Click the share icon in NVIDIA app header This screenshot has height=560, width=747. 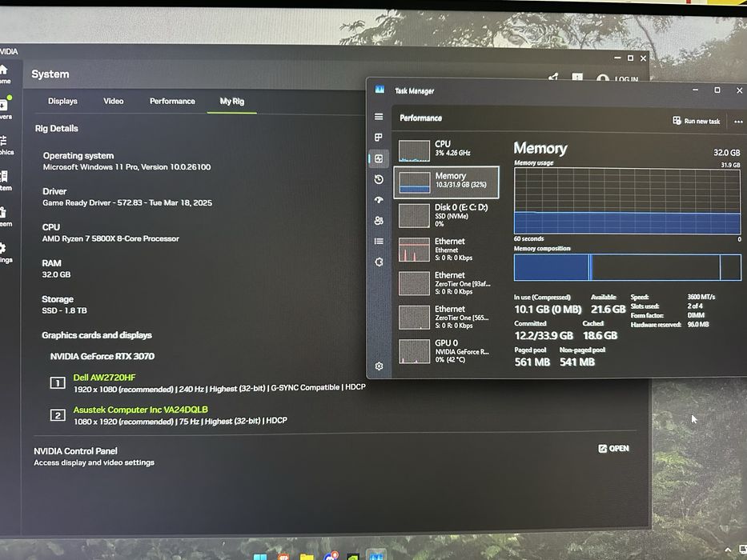[x=553, y=77]
